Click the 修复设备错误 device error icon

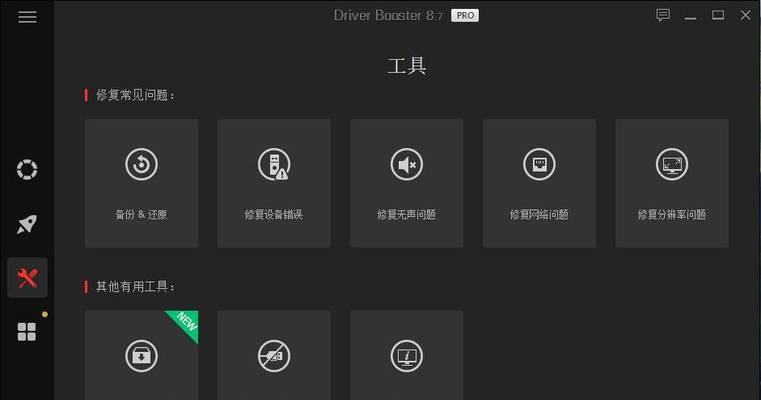pyautogui.click(x=274, y=164)
